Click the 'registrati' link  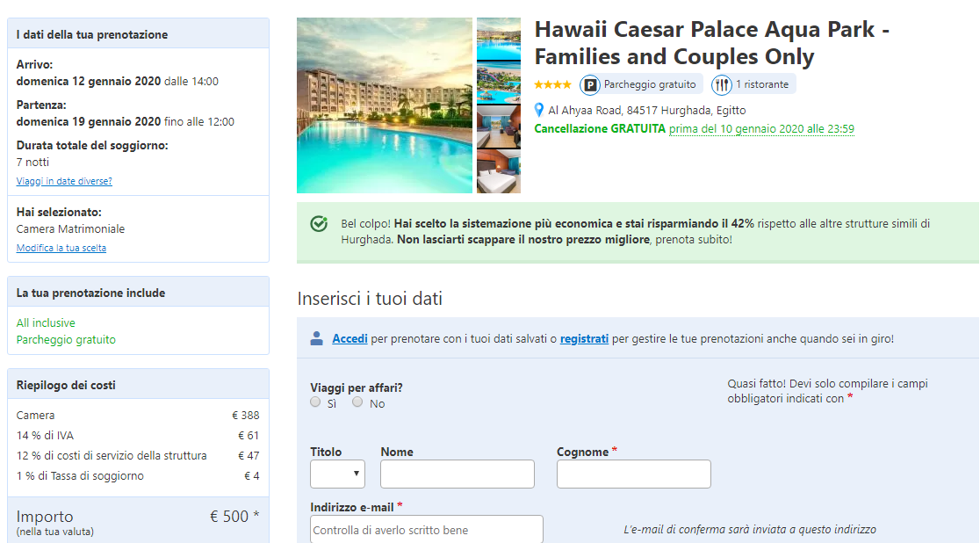point(584,338)
